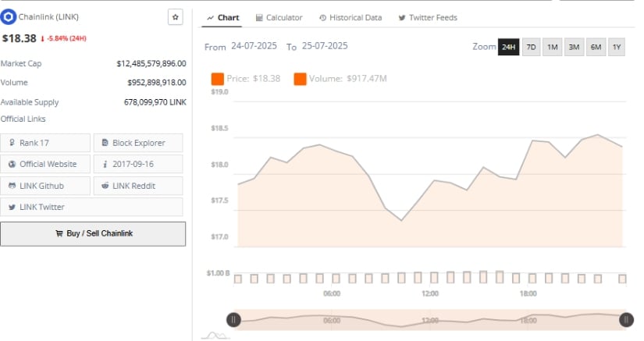Click the volume value $952,898,918.00
The image size is (644, 341).
click(x=156, y=83)
